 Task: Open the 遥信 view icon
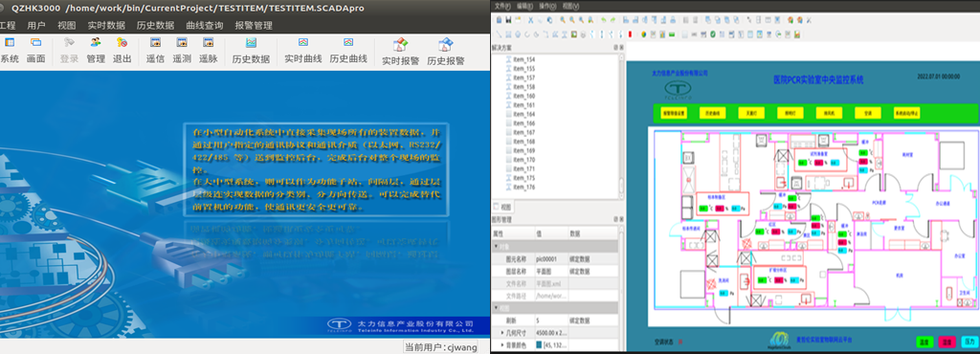tap(156, 42)
